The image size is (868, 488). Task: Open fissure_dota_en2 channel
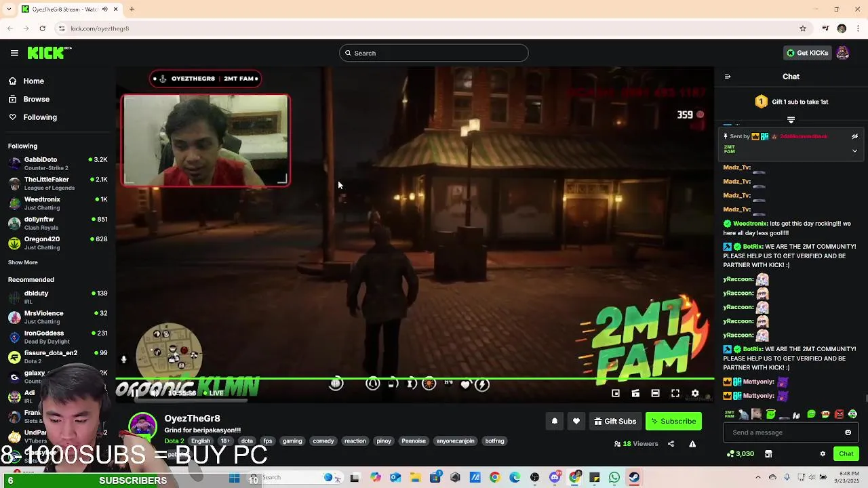(58, 357)
